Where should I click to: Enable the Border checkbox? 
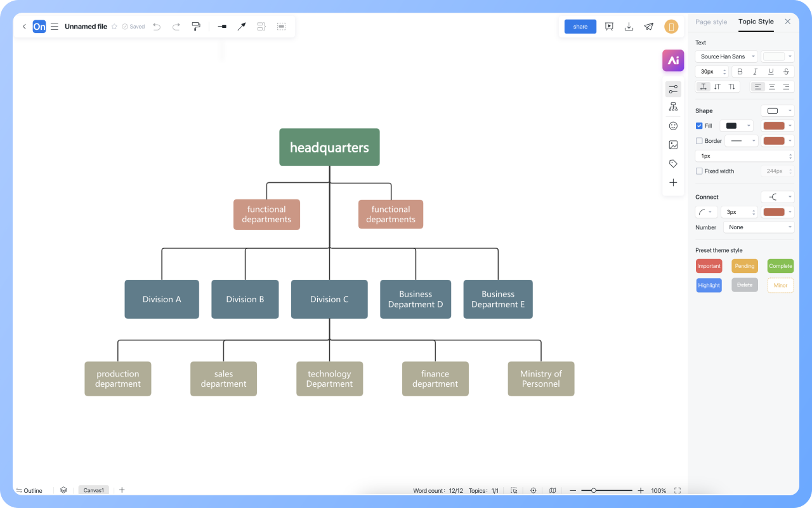tap(699, 141)
